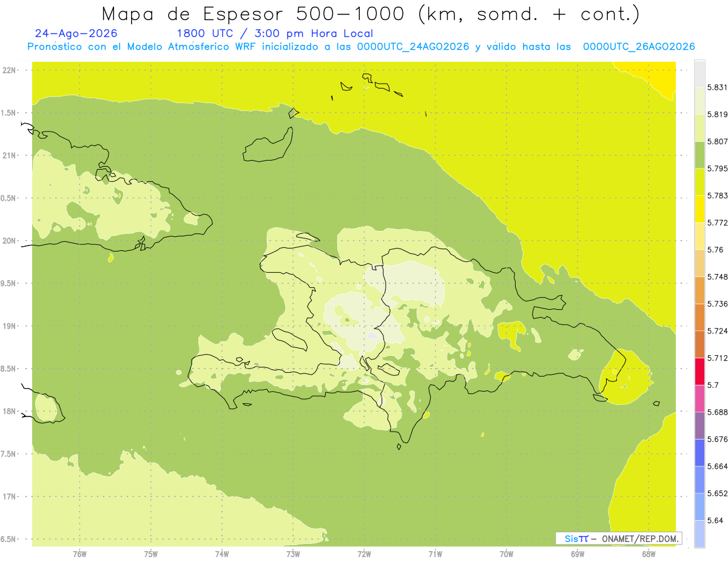Image resolution: width=728 pixels, height=562 pixels.
Task: Click the colorbar value 5.783
Action: point(717,196)
